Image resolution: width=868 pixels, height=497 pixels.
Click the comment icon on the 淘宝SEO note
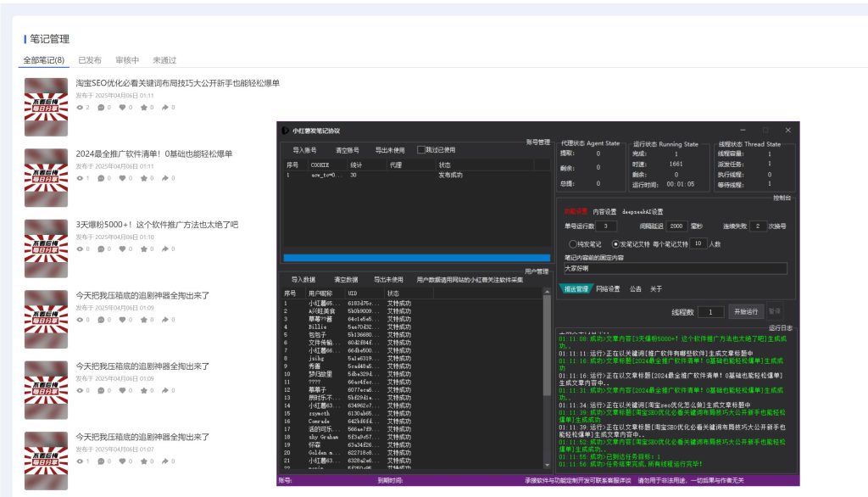[101, 108]
